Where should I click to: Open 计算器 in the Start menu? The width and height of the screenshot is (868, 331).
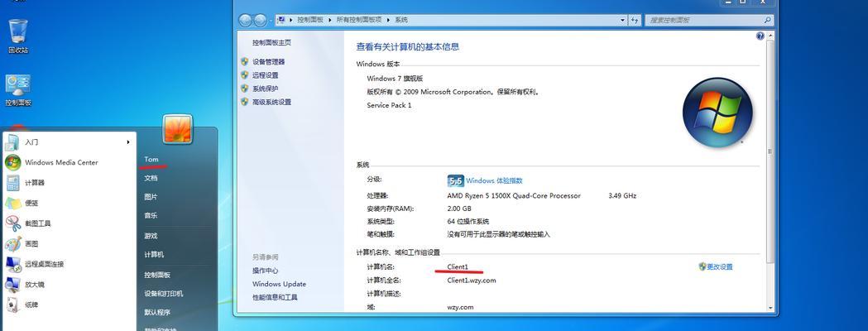34,183
